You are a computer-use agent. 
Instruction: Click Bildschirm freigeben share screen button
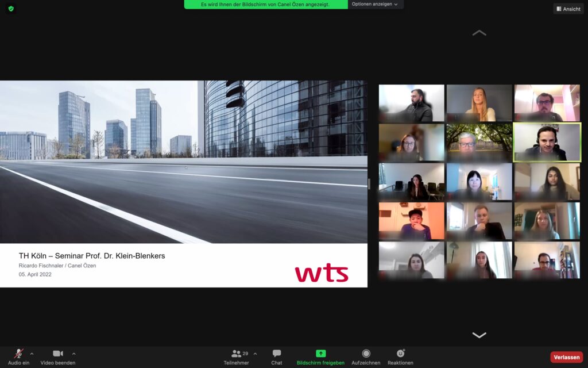coord(320,356)
